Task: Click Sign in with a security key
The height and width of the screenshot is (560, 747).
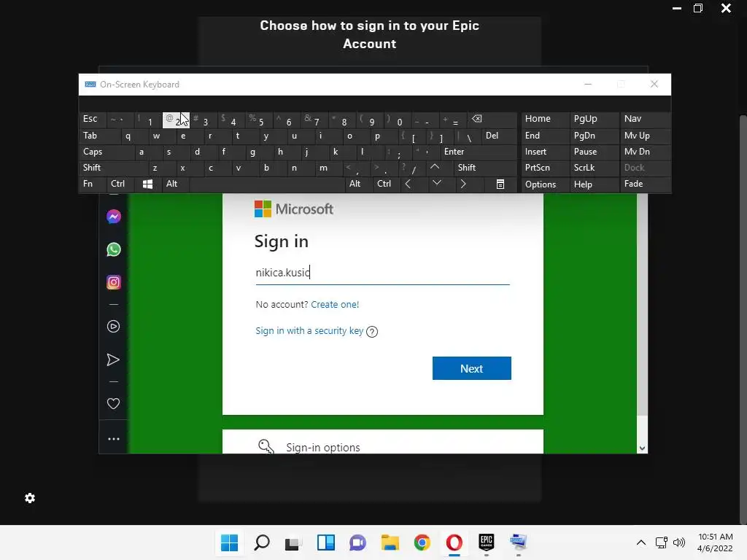Action: click(x=309, y=331)
